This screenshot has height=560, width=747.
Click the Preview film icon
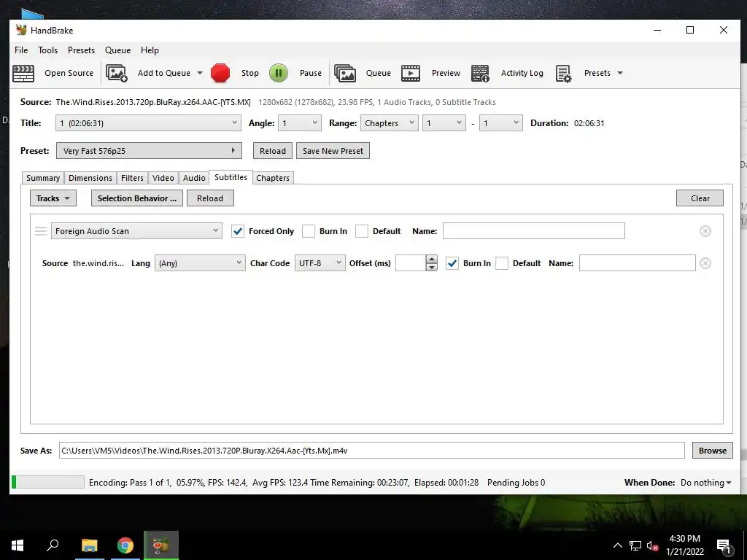click(x=411, y=74)
